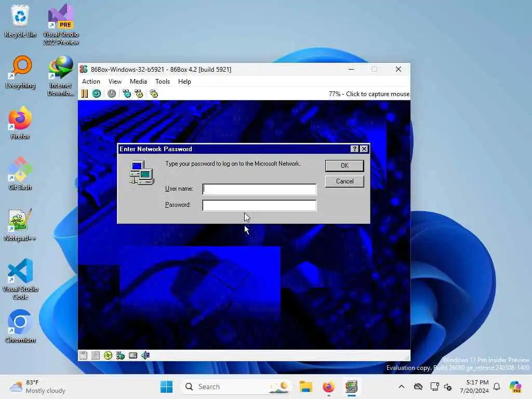Click second floppy drive status icon
The width and height of the screenshot is (532, 399).
click(x=96, y=355)
